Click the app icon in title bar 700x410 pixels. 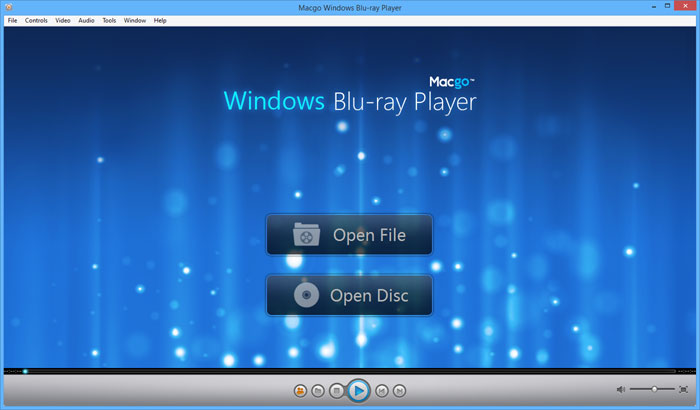(8, 7)
